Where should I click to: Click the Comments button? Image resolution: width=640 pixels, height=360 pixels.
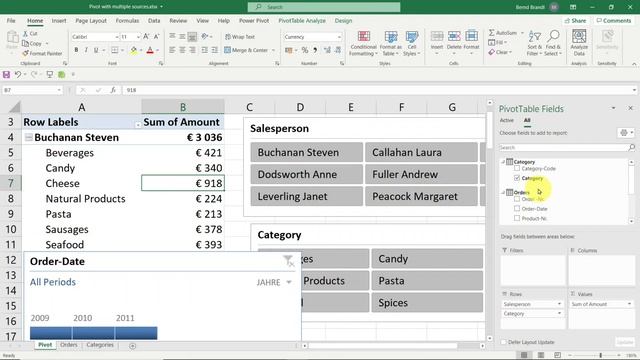pyautogui.click(x=613, y=20)
